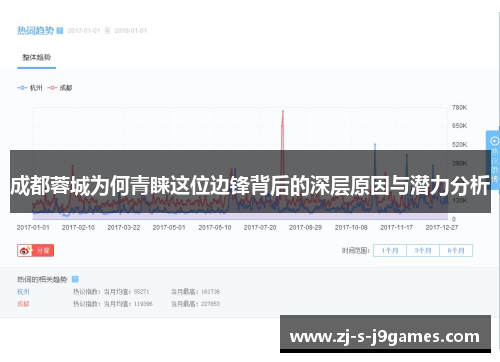Share chart via Weibo 分享 button
Viewport: 500px width, 362px height.
(36, 250)
